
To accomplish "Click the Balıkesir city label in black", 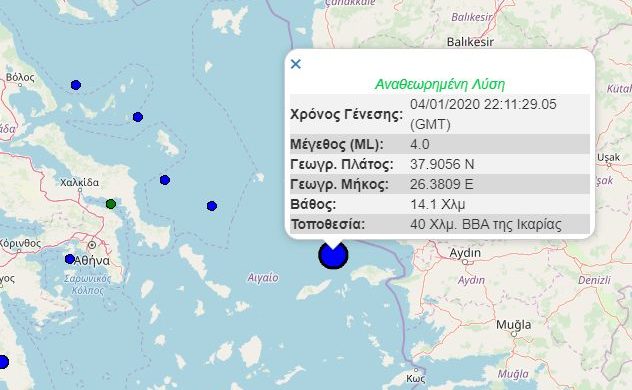I will click(470, 42).
